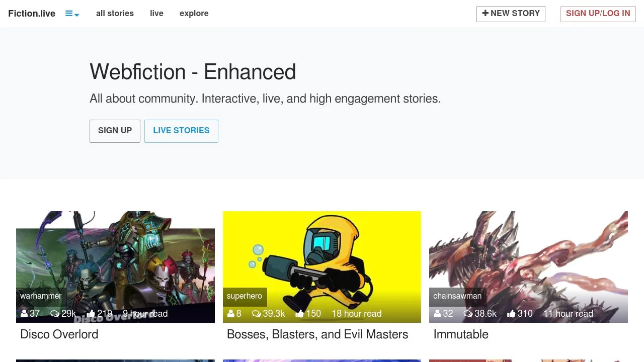Click the "superhero" tag label
The width and height of the screenshot is (644, 362).
pos(245,296)
